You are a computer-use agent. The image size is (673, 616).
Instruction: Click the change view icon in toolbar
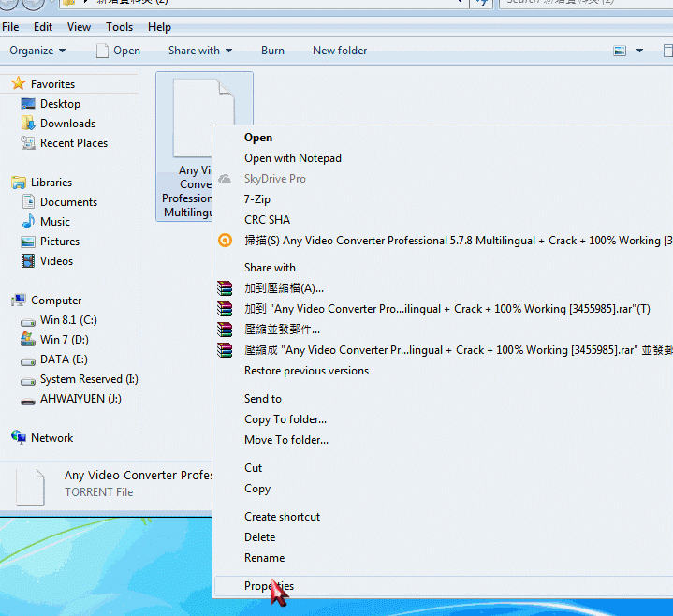point(620,51)
